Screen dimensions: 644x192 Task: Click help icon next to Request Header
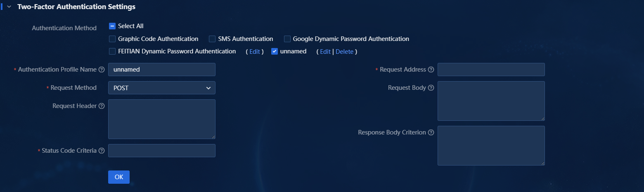[102, 106]
